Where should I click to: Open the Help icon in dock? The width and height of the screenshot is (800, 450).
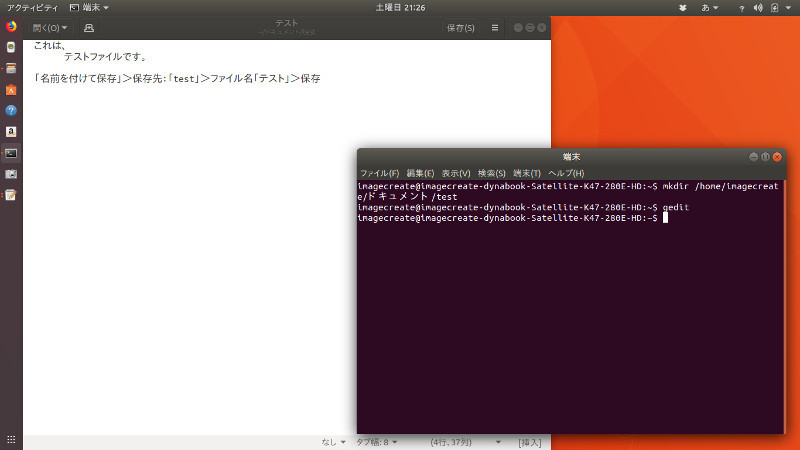pyautogui.click(x=11, y=111)
